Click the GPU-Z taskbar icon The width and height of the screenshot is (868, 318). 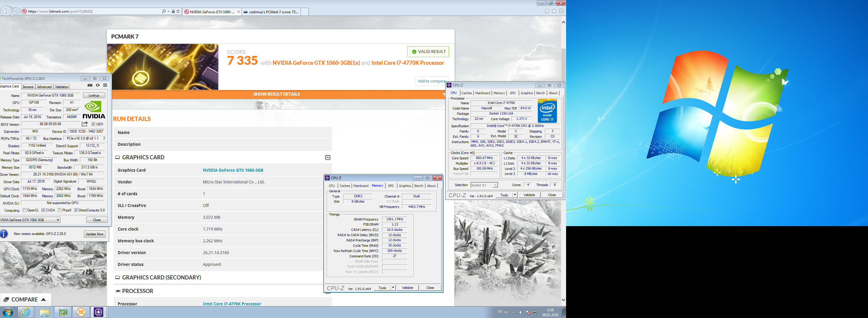tap(63, 312)
